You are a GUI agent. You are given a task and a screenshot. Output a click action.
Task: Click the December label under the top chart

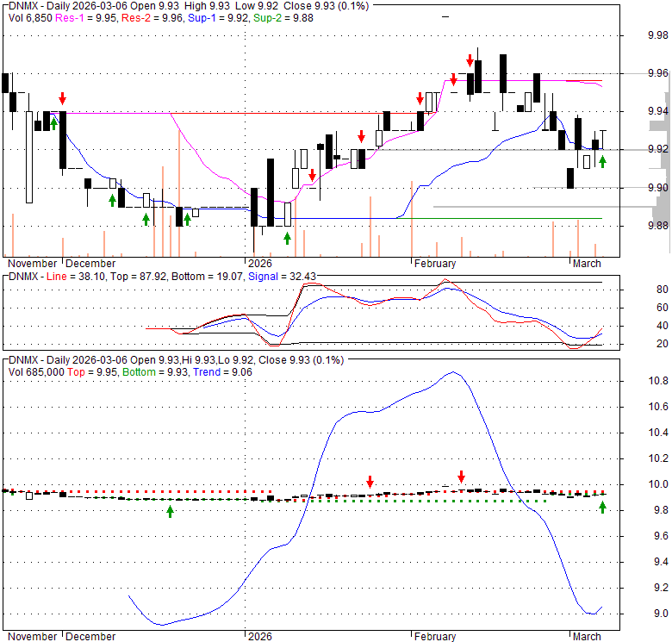[90, 263]
